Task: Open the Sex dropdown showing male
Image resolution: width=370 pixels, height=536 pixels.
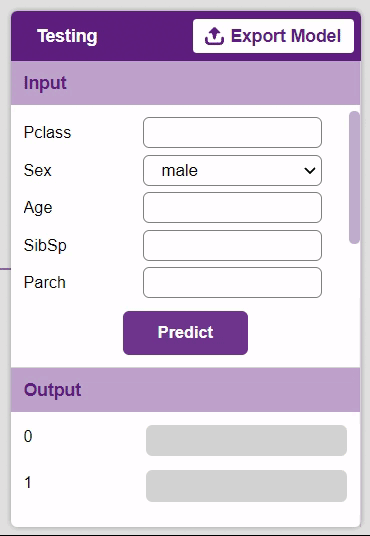Action: coord(232,171)
